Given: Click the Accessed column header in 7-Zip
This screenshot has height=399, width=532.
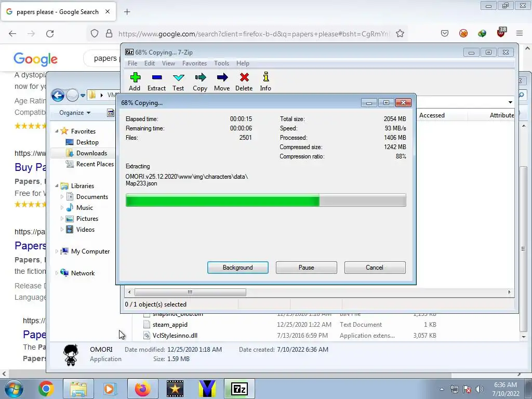Looking at the screenshot, I should (x=432, y=115).
